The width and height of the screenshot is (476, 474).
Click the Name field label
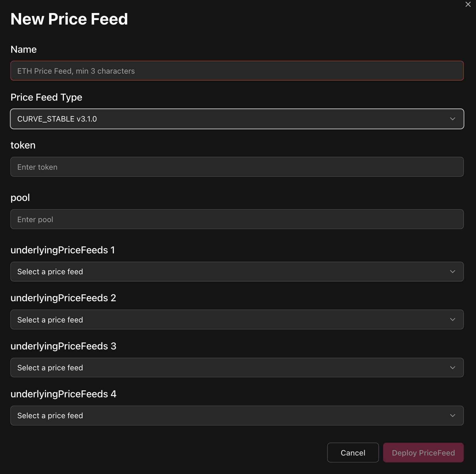[x=24, y=49]
